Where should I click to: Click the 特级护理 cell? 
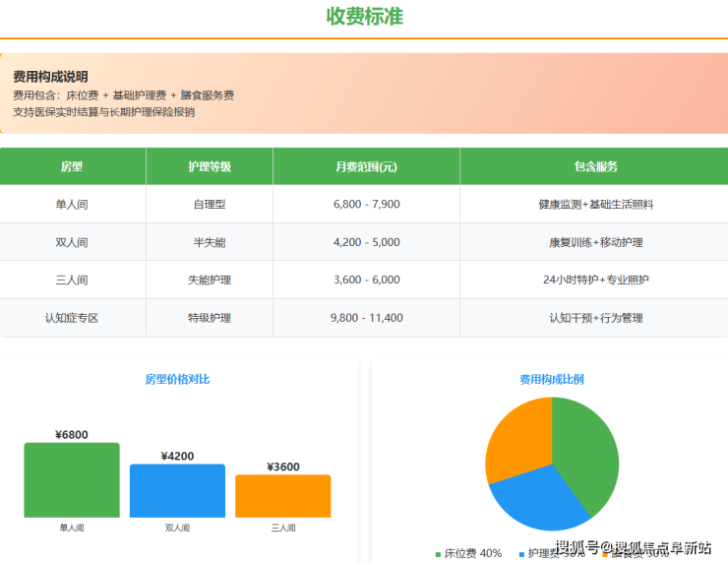click(210, 318)
